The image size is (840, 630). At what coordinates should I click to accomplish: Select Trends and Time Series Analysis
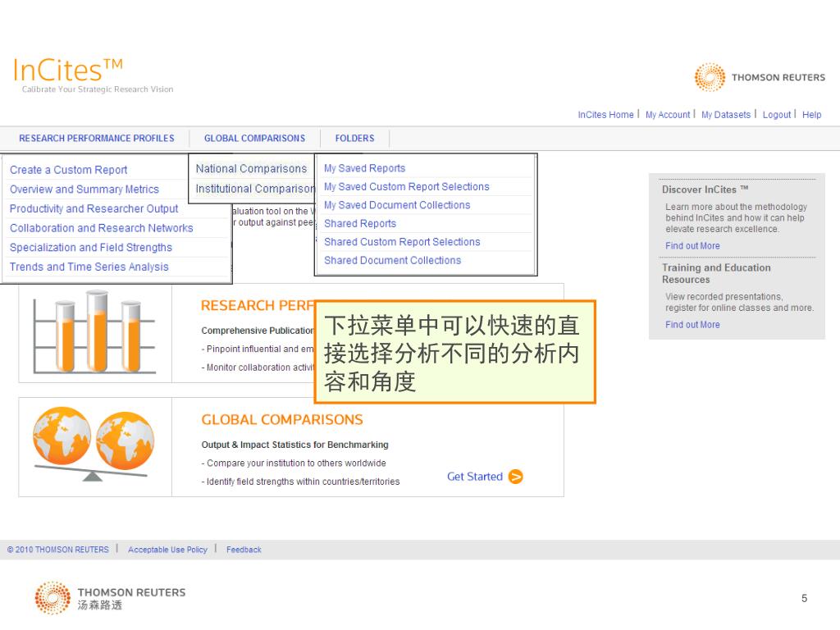tap(89, 267)
